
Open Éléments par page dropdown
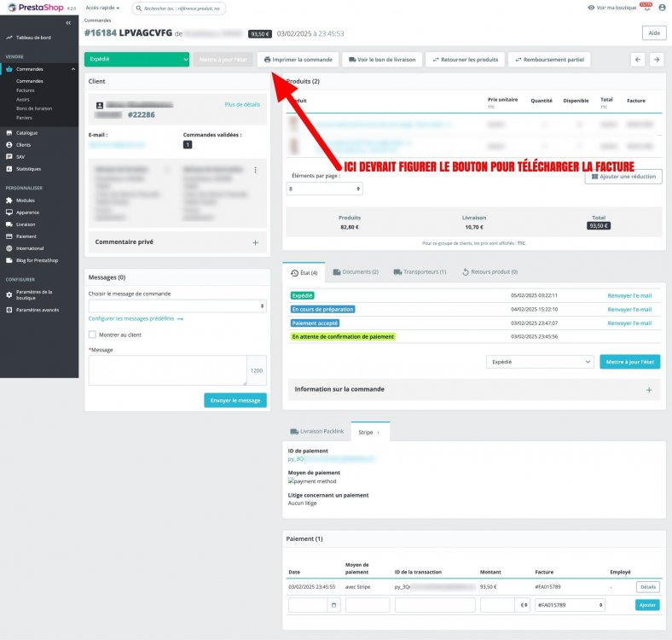coord(324,189)
